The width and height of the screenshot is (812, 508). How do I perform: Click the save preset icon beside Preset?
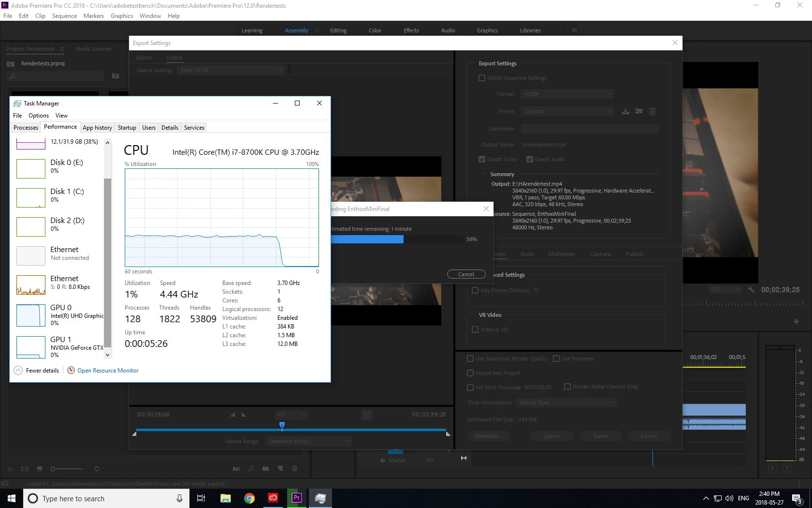(625, 111)
